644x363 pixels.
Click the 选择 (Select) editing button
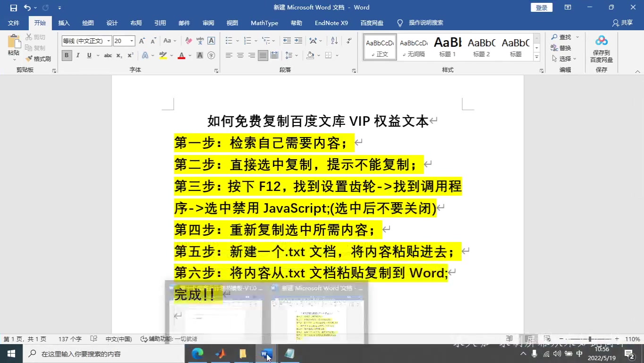tap(564, 59)
